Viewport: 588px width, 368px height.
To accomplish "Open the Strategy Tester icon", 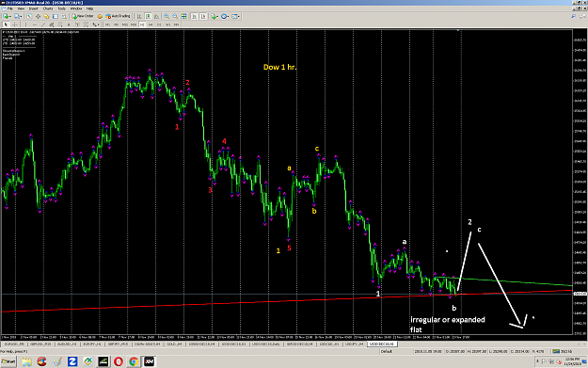I will pyautogui.click(x=64, y=16).
